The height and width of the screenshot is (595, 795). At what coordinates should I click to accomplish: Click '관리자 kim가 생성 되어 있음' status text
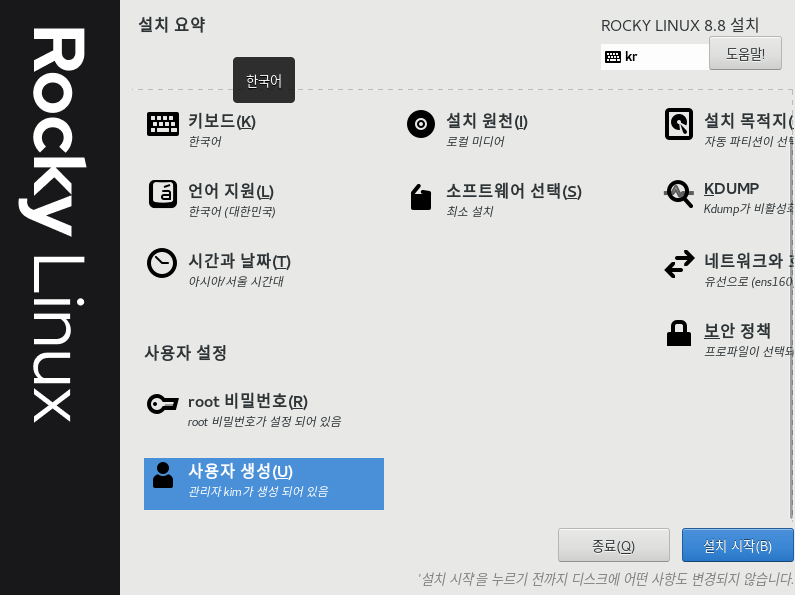coord(259,492)
